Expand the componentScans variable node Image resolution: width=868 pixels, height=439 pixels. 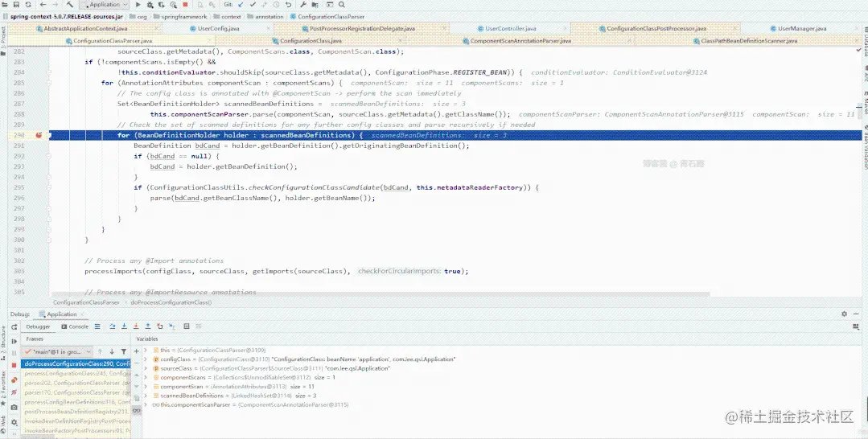coord(146,378)
